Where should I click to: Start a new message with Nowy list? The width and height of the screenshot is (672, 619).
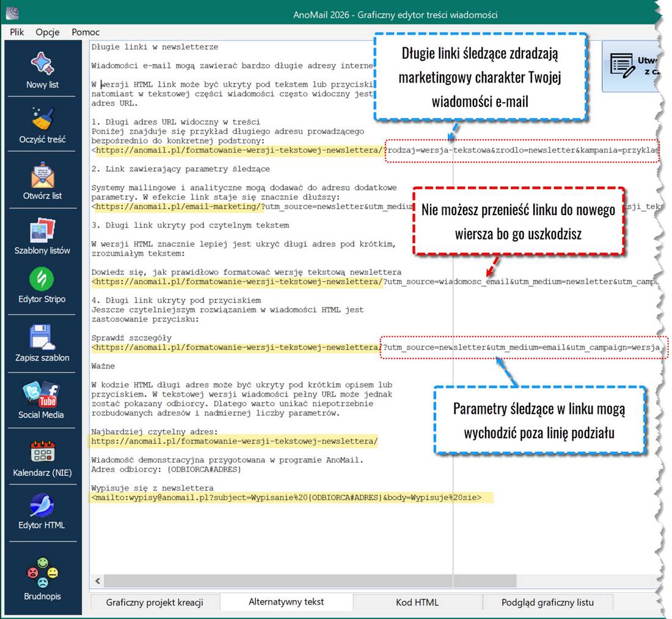42,70
